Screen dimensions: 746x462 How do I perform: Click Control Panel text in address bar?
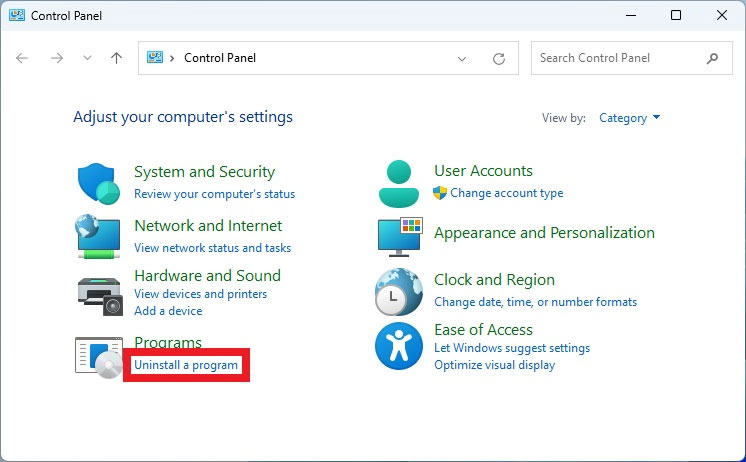click(x=220, y=58)
